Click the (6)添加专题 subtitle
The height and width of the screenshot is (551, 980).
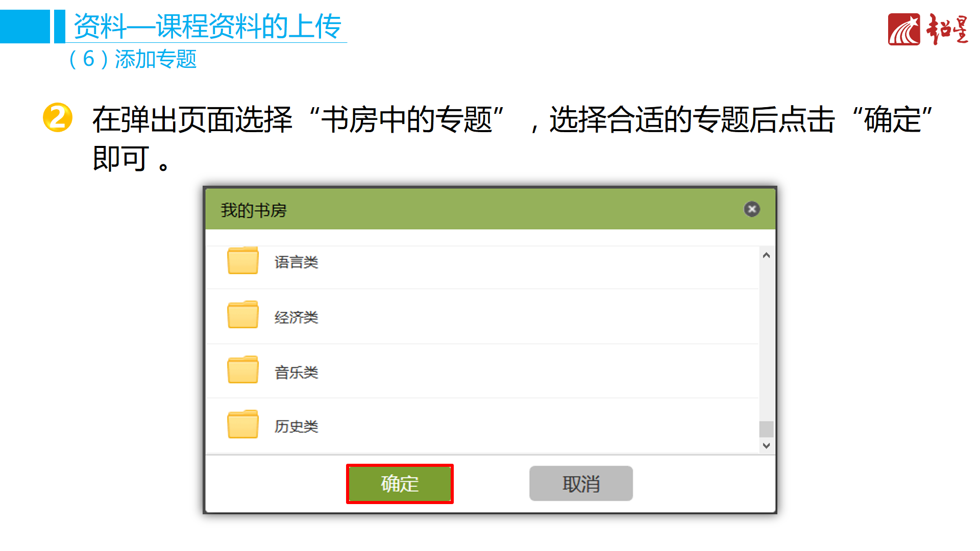tap(133, 59)
